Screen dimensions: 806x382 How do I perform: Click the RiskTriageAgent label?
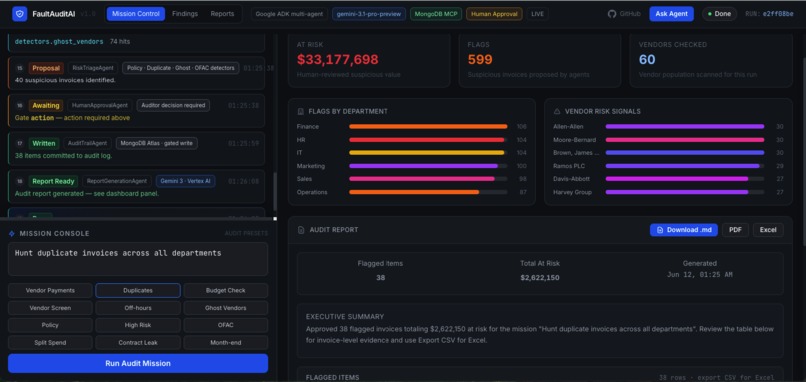click(93, 68)
